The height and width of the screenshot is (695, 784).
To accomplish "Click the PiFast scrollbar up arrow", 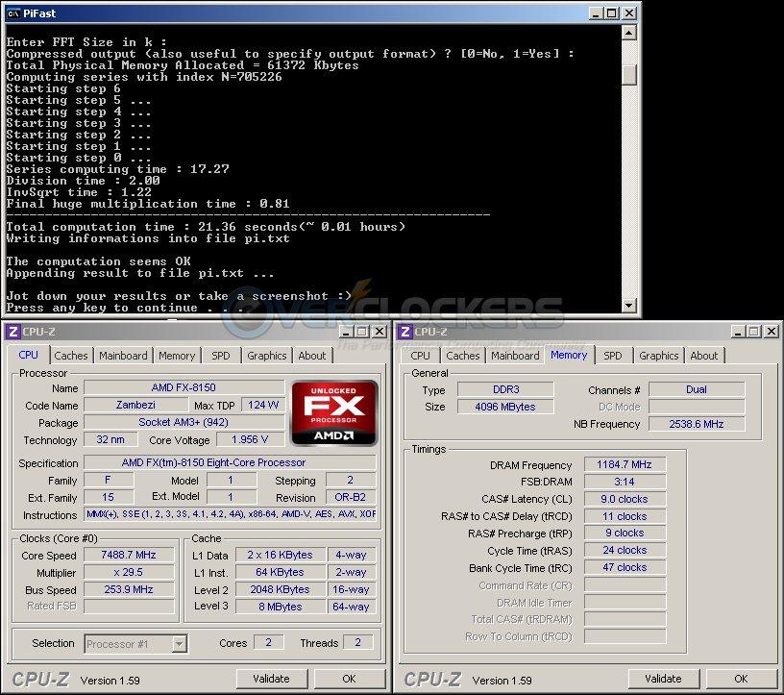I will point(628,33).
